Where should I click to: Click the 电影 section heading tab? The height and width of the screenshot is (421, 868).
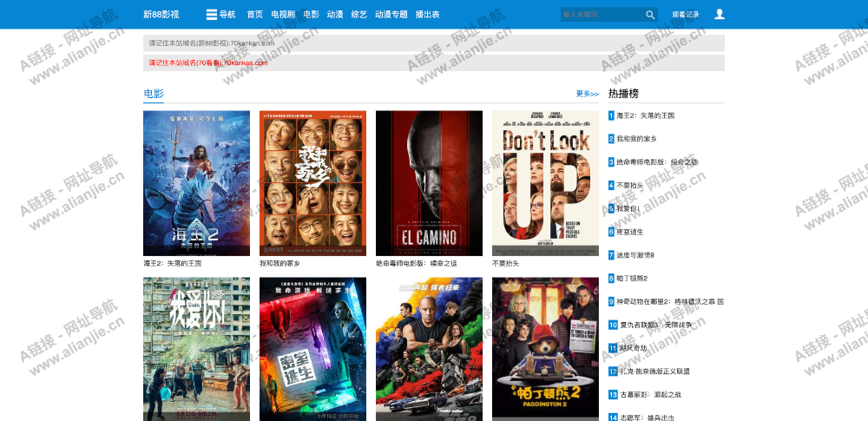point(154,94)
